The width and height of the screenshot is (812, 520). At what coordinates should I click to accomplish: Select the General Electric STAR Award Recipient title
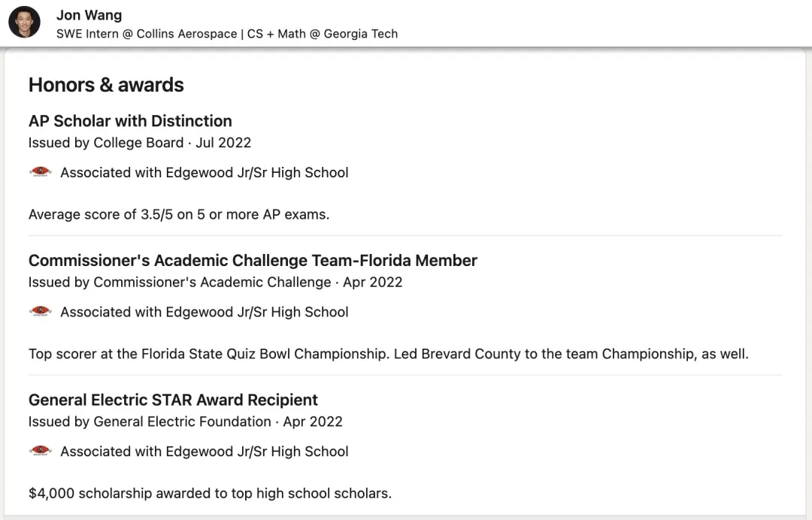coord(173,400)
